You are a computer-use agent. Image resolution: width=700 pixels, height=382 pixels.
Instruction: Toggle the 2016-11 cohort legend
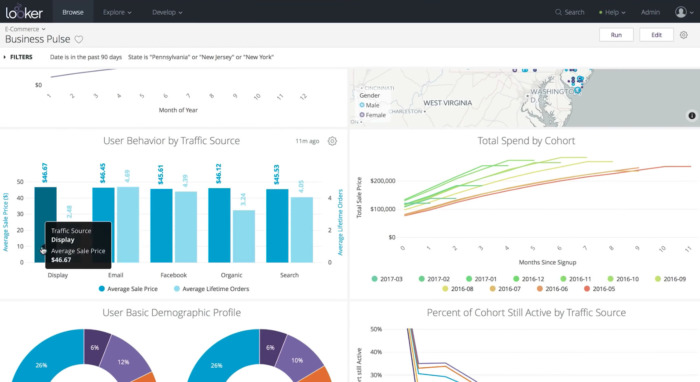coord(576,279)
